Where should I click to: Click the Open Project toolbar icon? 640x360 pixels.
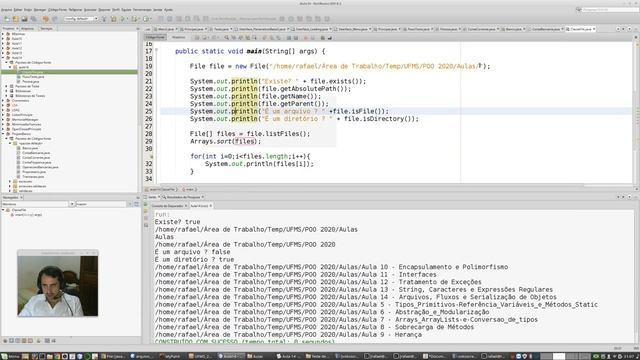tap(24, 19)
